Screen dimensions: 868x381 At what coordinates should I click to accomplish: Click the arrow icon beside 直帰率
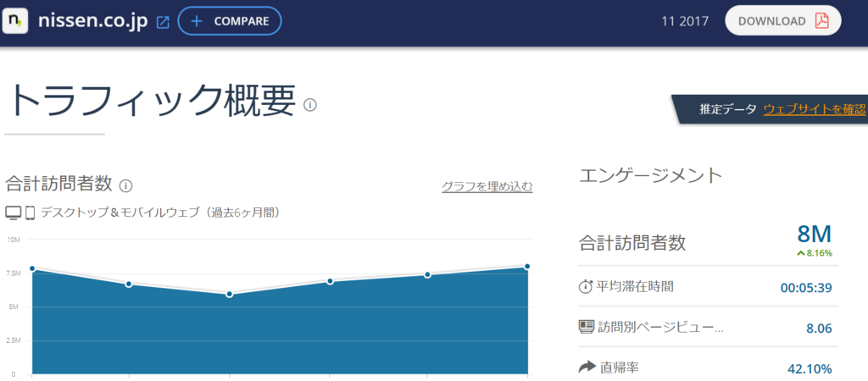587,367
